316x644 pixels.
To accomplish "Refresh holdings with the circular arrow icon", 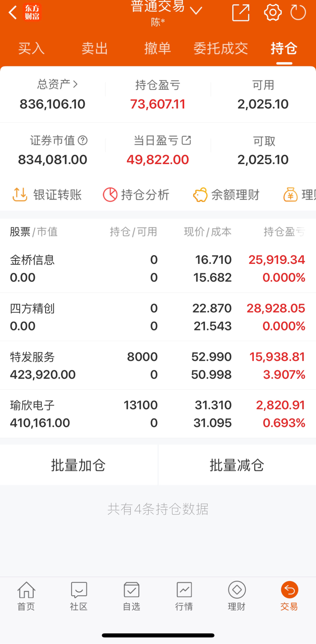I will (x=298, y=12).
